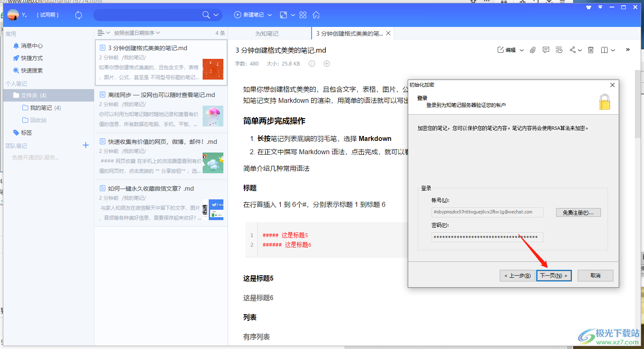This screenshot has height=349, width=644.
Task: Expand the share dropdown arrow
Action: pos(580,50)
